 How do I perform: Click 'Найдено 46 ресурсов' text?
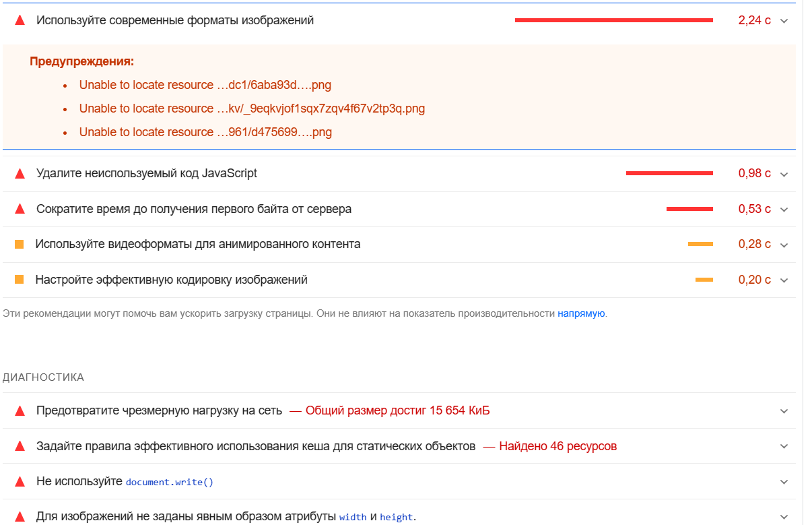558,446
